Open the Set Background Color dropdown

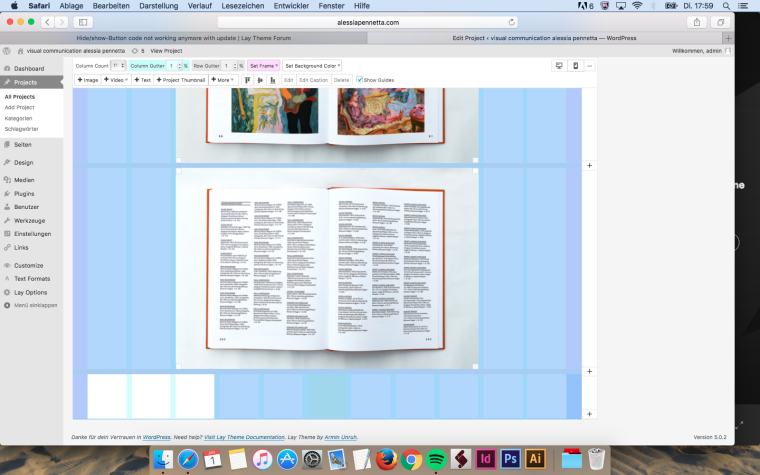pyautogui.click(x=313, y=65)
